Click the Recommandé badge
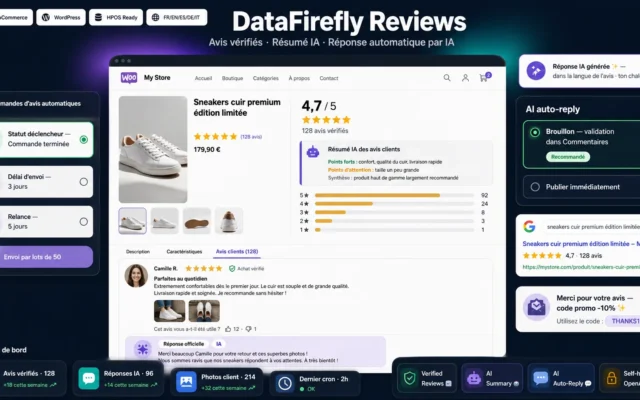The height and width of the screenshot is (400, 640). 568,157
